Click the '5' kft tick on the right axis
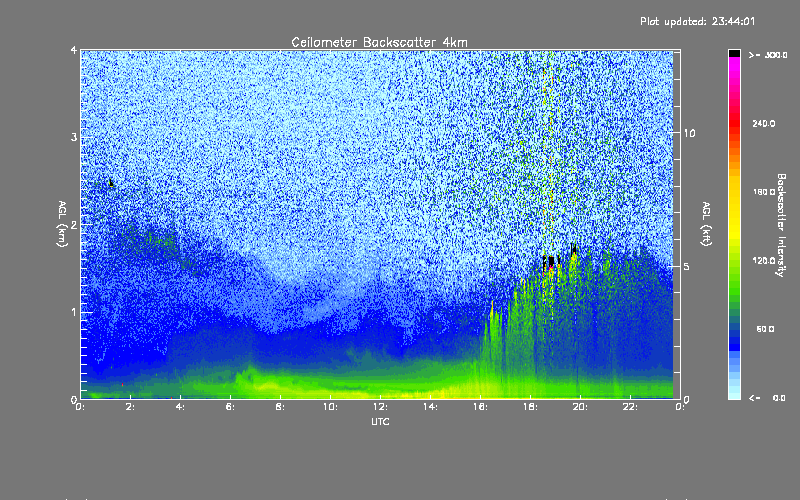This screenshot has height=500, width=800. 687,266
